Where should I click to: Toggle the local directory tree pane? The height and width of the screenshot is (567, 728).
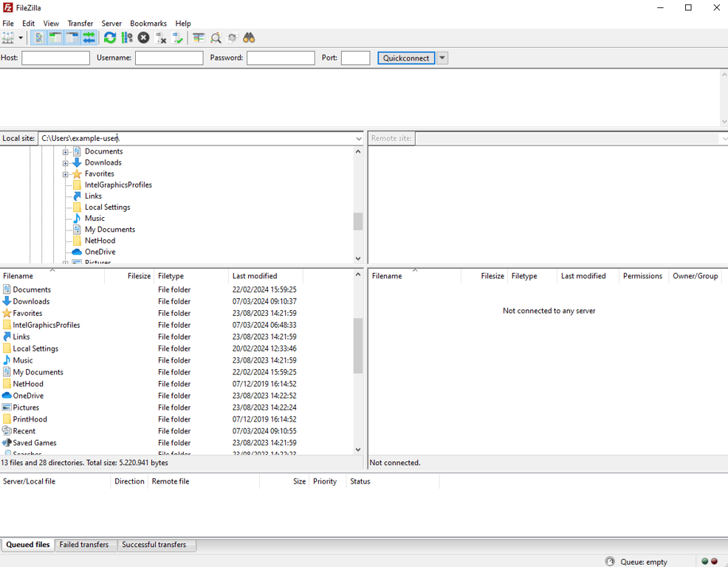55,38
